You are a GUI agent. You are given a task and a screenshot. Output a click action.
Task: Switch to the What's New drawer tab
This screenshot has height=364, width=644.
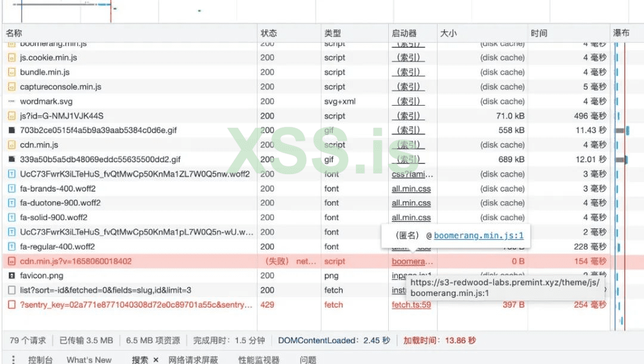pos(89,360)
